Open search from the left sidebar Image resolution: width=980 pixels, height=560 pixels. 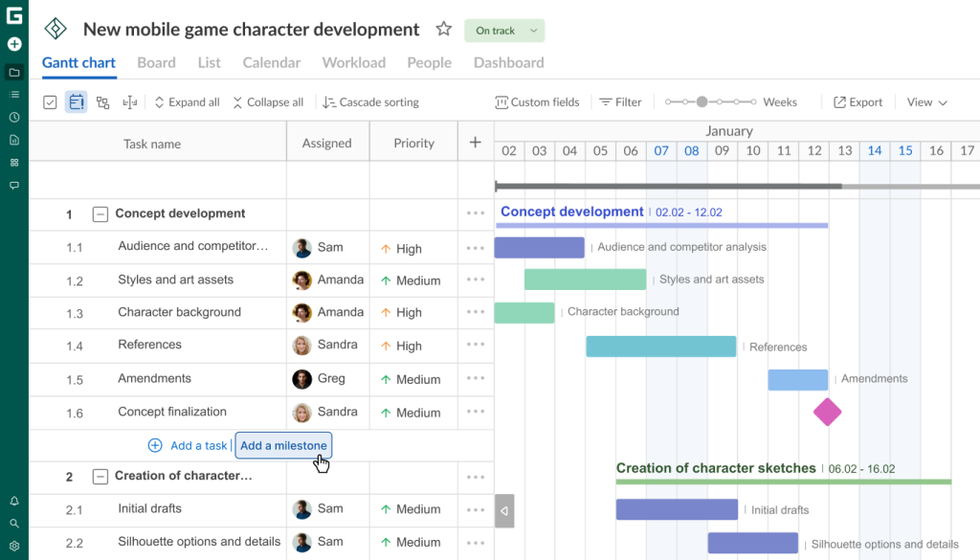coord(13,523)
